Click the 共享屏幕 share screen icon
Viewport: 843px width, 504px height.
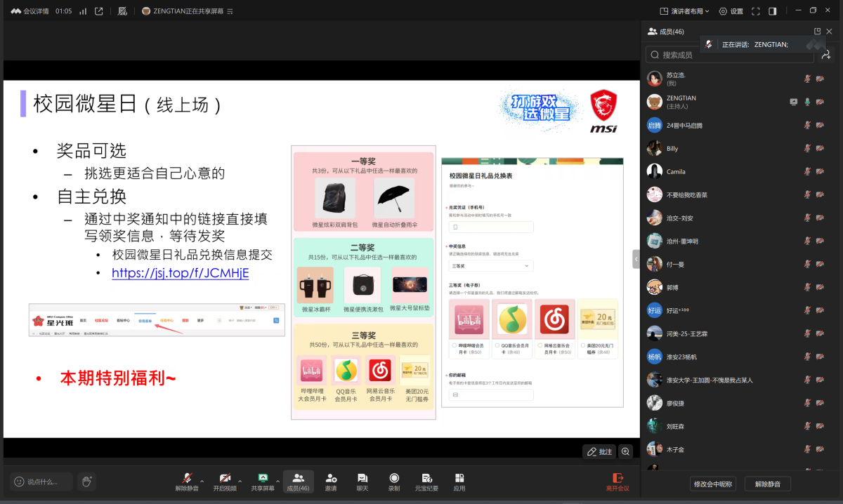click(263, 478)
